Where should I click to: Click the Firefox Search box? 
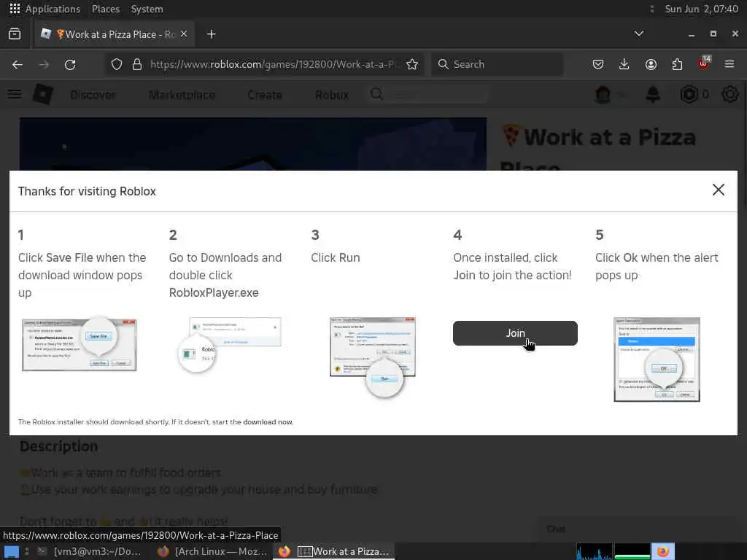(497, 64)
